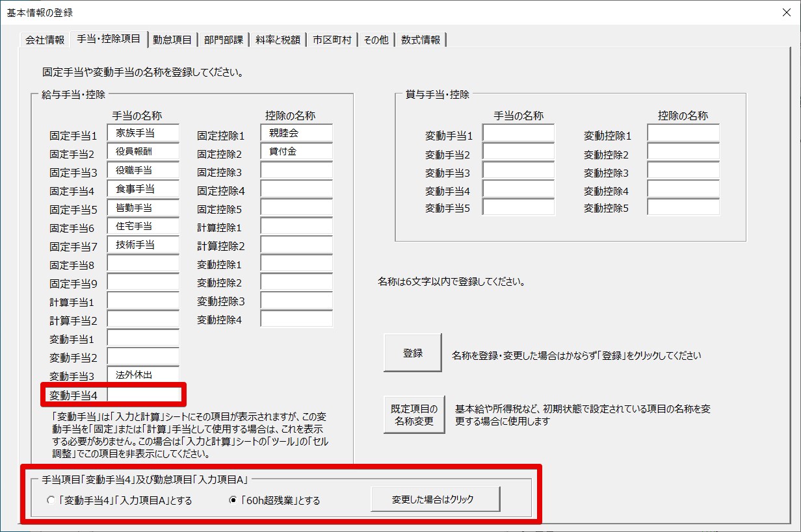Screen dimensions: 801x532
Task: Click the empty 変動手当4 input field
Action: click(143, 394)
